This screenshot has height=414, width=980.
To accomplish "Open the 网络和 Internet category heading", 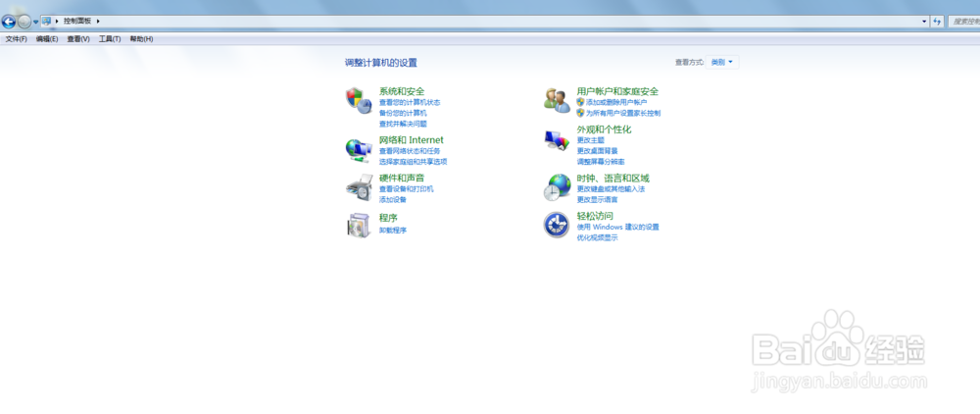I will coord(412,140).
